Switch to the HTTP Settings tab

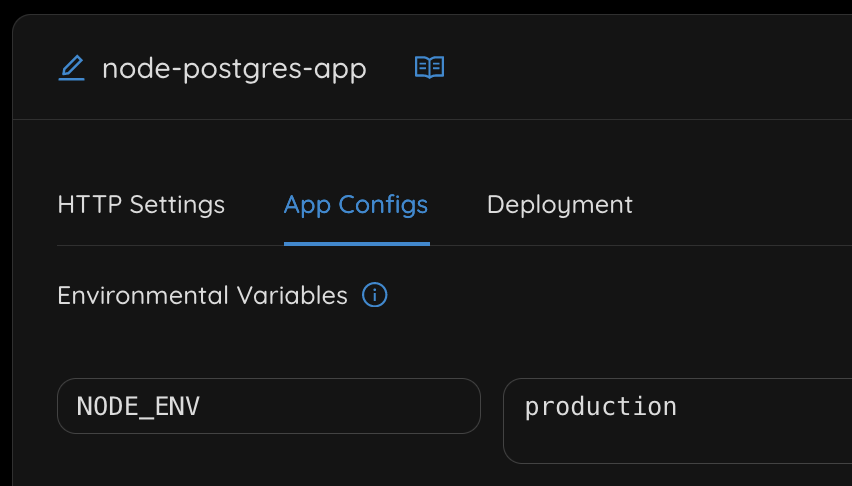[141, 205]
